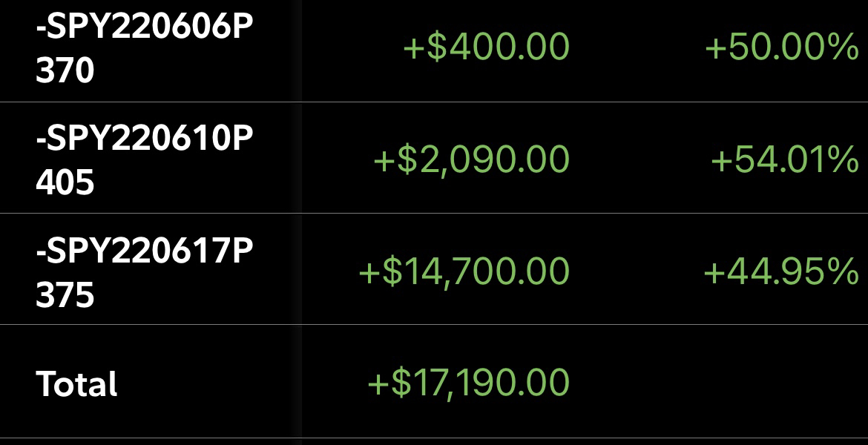Screen dimensions: 868x445
Task: Select the 405 strike price text
Action: [65, 182]
